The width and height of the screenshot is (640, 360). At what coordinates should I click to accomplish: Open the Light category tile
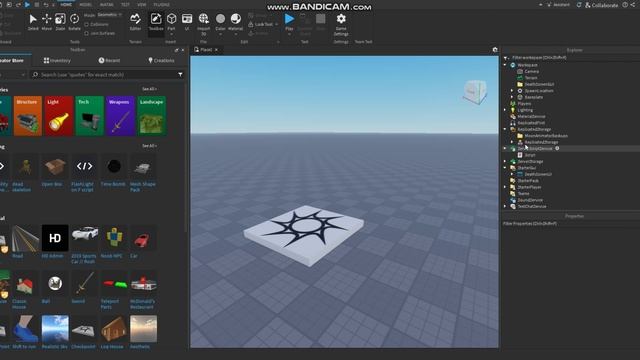click(x=59, y=116)
